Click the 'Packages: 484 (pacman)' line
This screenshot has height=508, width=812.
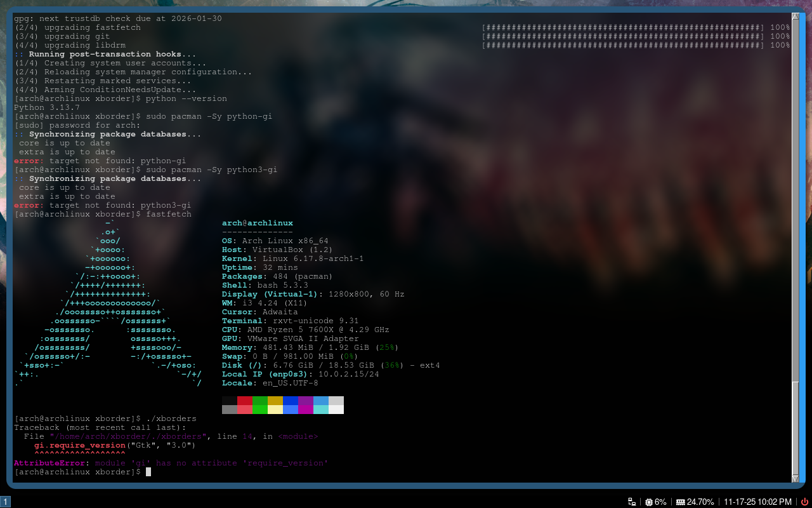coord(278,276)
